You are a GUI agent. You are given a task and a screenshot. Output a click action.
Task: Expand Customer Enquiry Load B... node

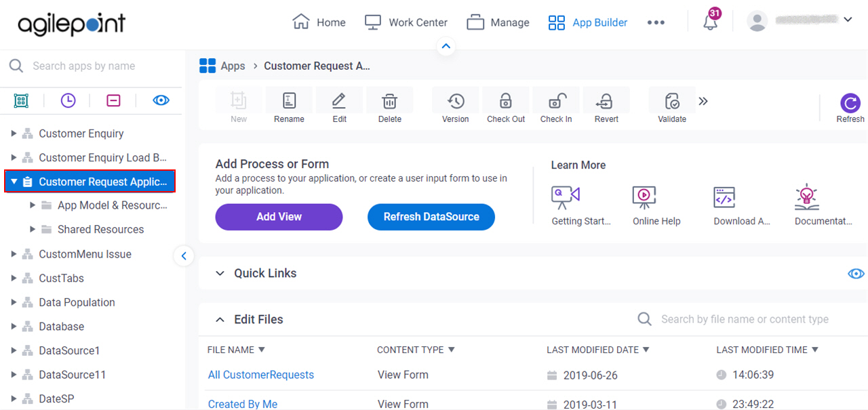[x=14, y=157]
